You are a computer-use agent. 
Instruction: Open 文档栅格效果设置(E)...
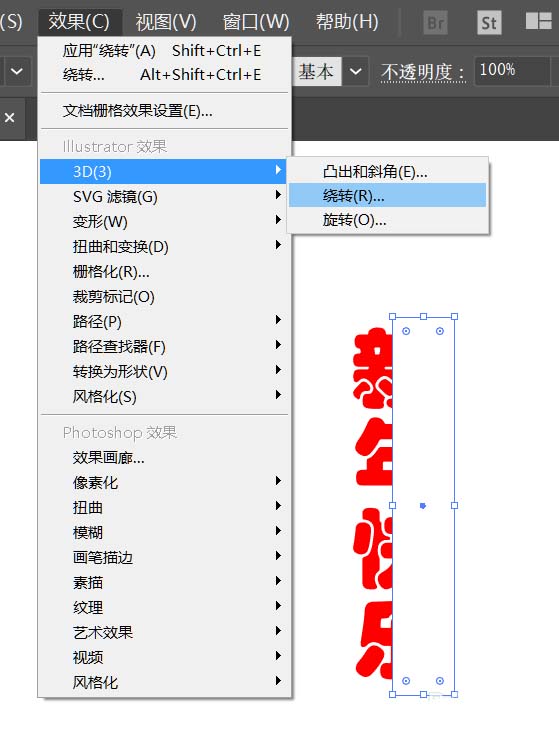tap(162, 111)
